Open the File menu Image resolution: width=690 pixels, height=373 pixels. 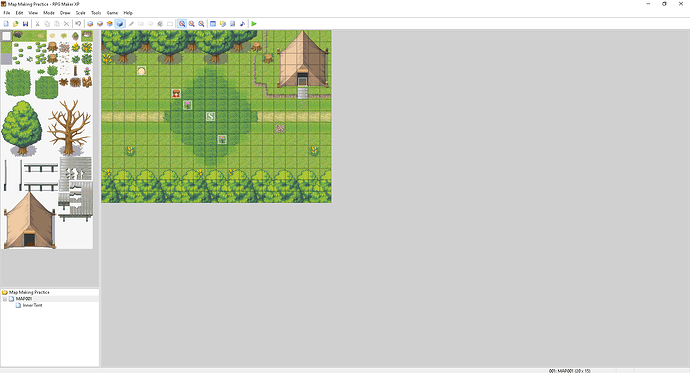[x=7, y=13]
